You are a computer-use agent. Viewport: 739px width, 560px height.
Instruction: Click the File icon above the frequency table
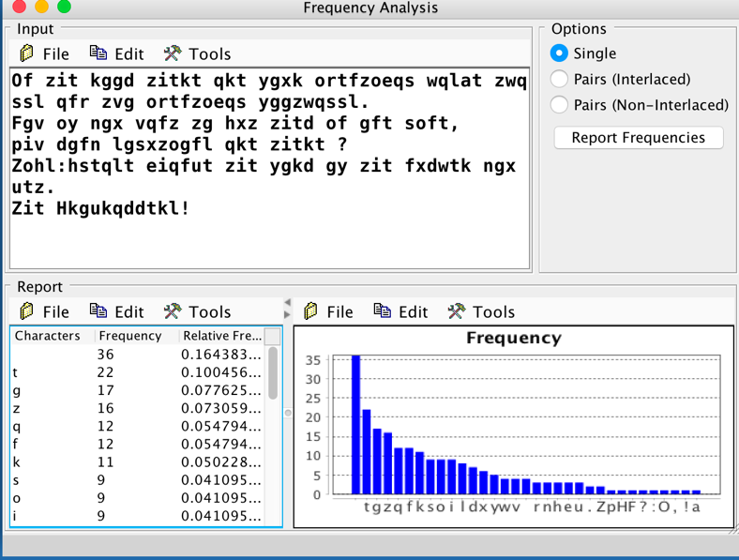click(27, 311)
